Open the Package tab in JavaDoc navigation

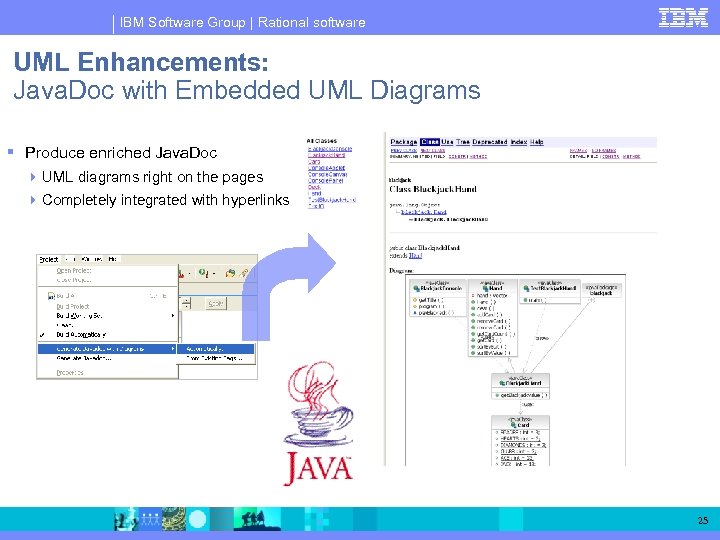click(x=404, y=142)
